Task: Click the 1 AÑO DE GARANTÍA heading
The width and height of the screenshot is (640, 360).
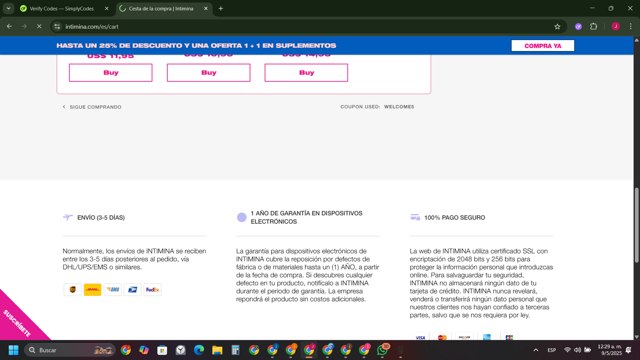Action: [x=307, y=218]
